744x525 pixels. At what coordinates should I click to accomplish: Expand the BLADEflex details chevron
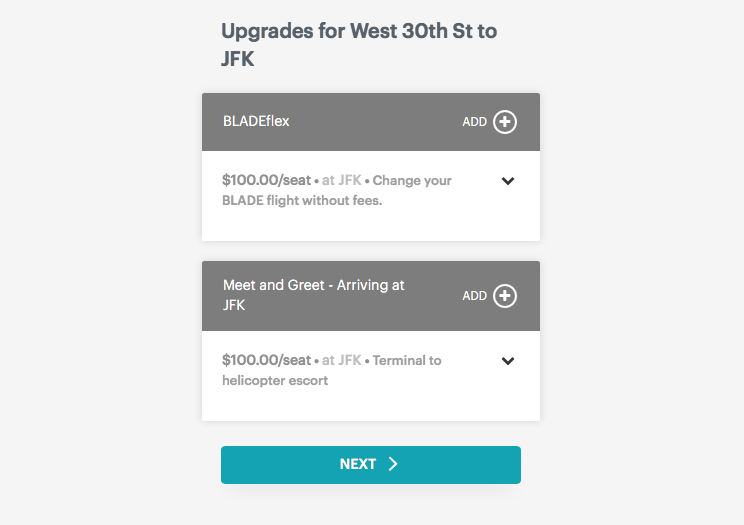point(508,181)
